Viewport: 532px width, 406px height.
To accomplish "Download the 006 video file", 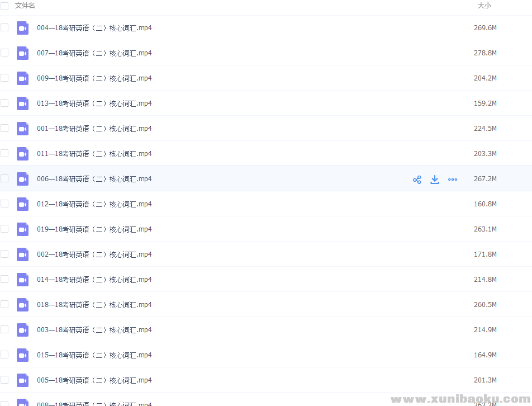I will pyautogui.click(x=435, y=180).
